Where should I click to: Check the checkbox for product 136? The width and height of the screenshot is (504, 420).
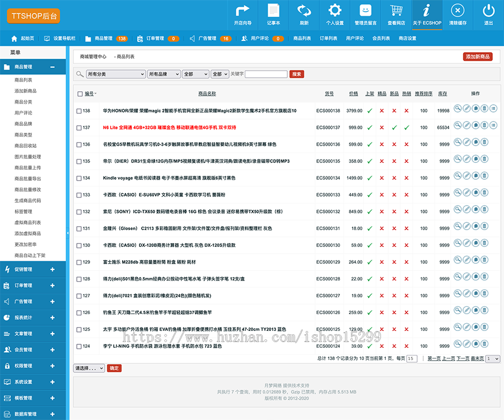[x=79, y=144]
